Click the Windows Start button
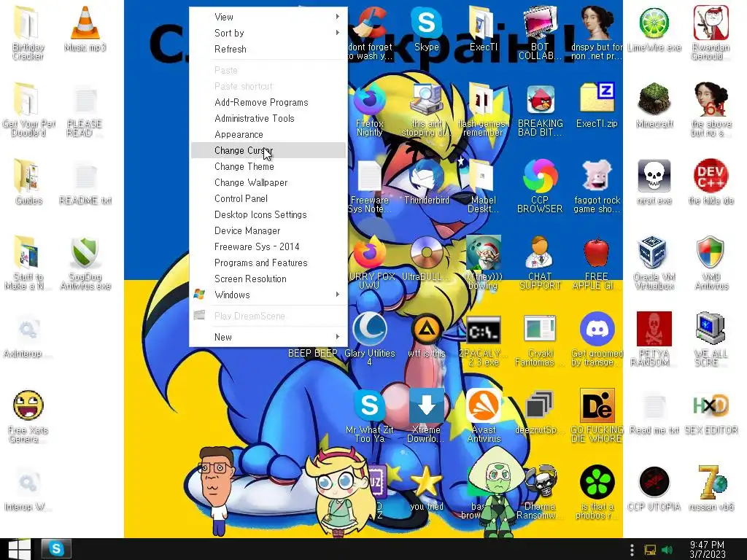The width and height of the screenshot is (747, 560). pos(19,549)
